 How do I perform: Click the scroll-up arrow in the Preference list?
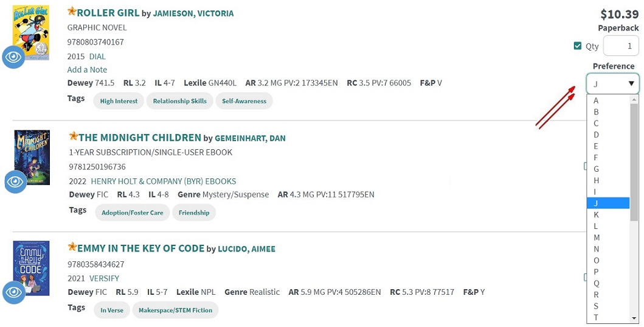(634, 99)
